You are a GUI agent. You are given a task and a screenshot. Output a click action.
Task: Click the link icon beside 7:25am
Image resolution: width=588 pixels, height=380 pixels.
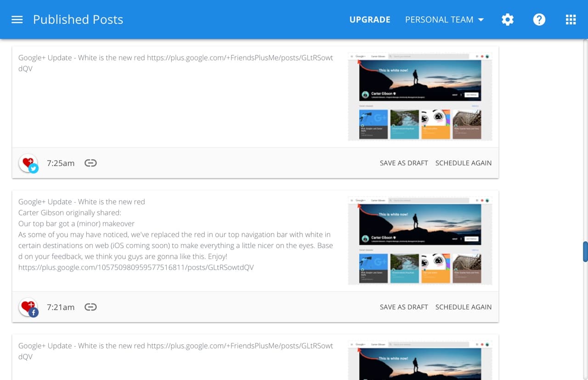(90, 163)
